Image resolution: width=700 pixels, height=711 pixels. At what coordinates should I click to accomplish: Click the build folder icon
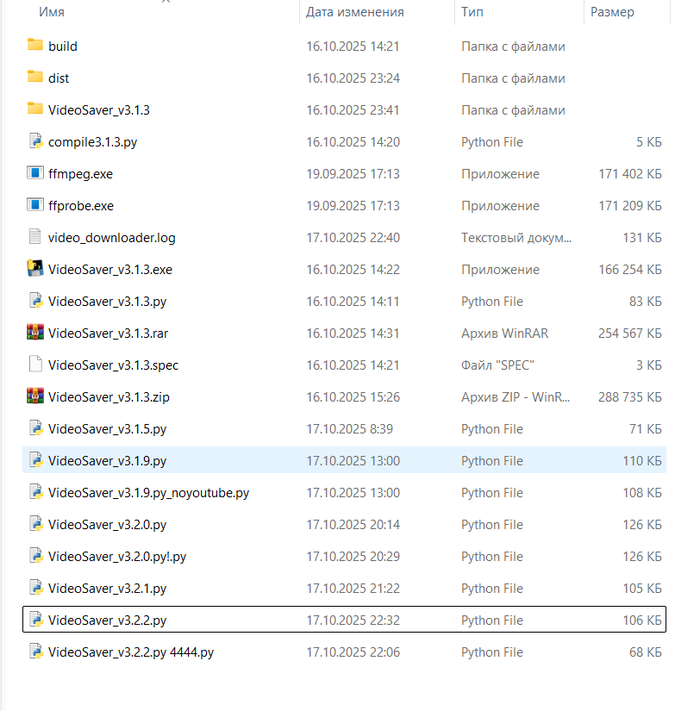(x=35, y=46)
